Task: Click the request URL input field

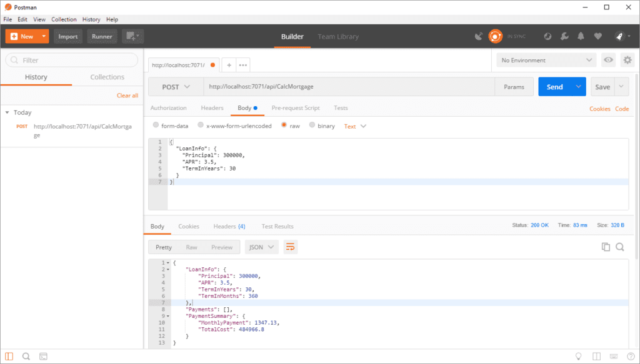Action: [350, 87]
